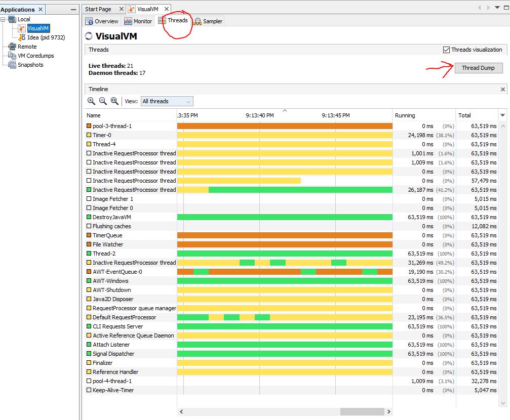
Task: Close the Applications panel tab
Action: click(41, 10)
